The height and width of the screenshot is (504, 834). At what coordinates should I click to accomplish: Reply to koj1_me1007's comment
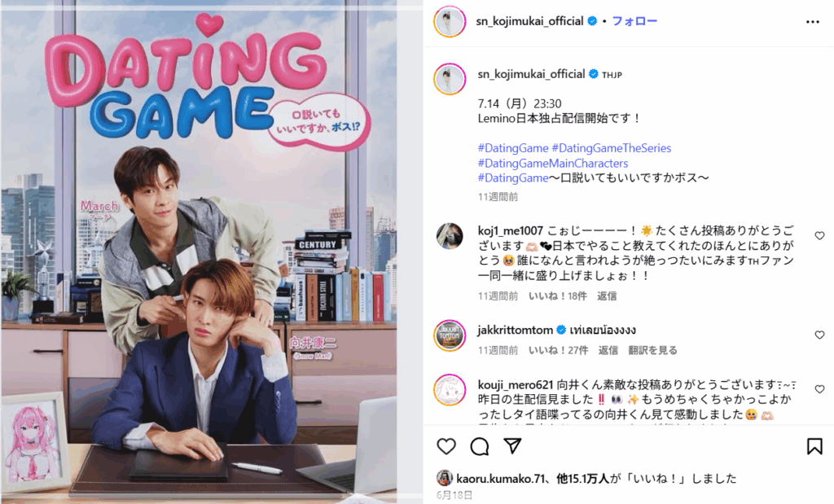pyautogui.click(x=607, y=296)
